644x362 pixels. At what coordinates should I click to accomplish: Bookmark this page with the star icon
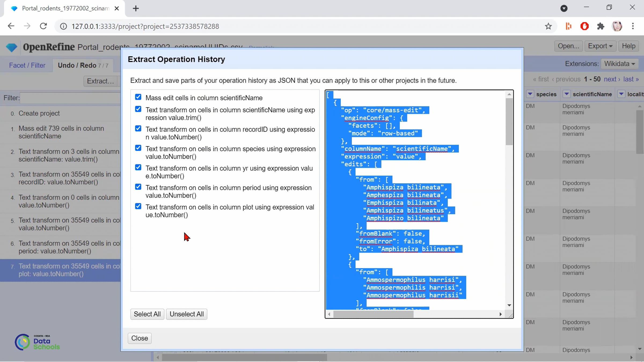[x=548, y=26]
